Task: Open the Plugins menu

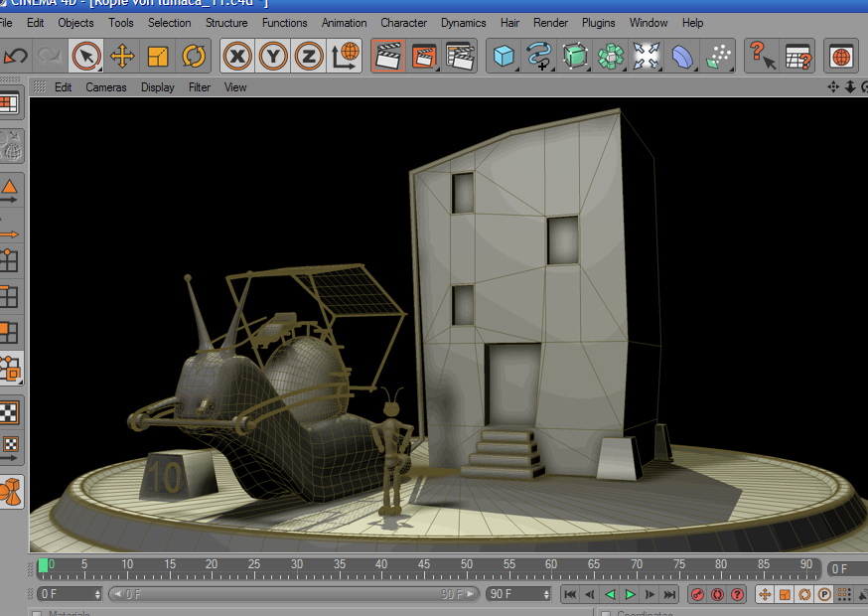Action: [598, 23]
